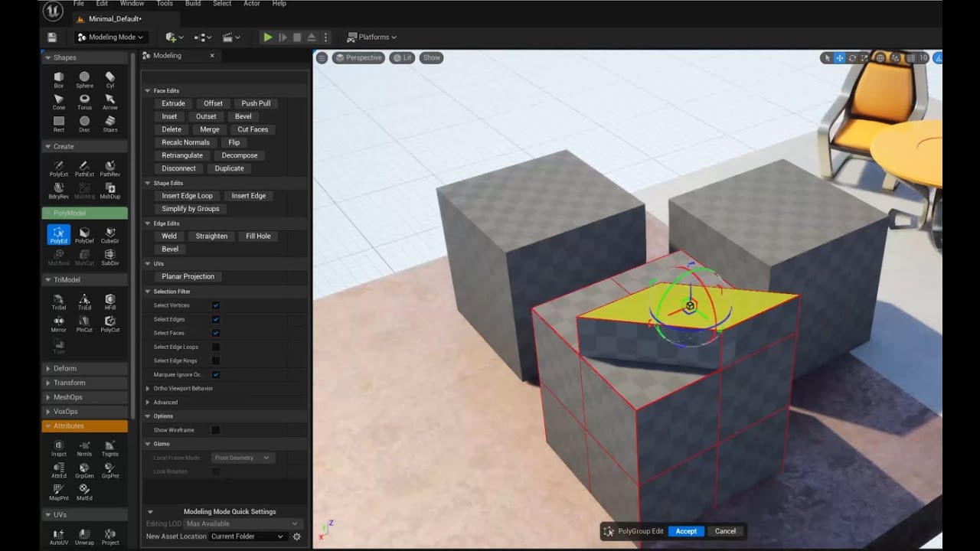The height and width of the screenshot is (551, 980).
Task: Click the Extrude button
Action: pos(173,103)
